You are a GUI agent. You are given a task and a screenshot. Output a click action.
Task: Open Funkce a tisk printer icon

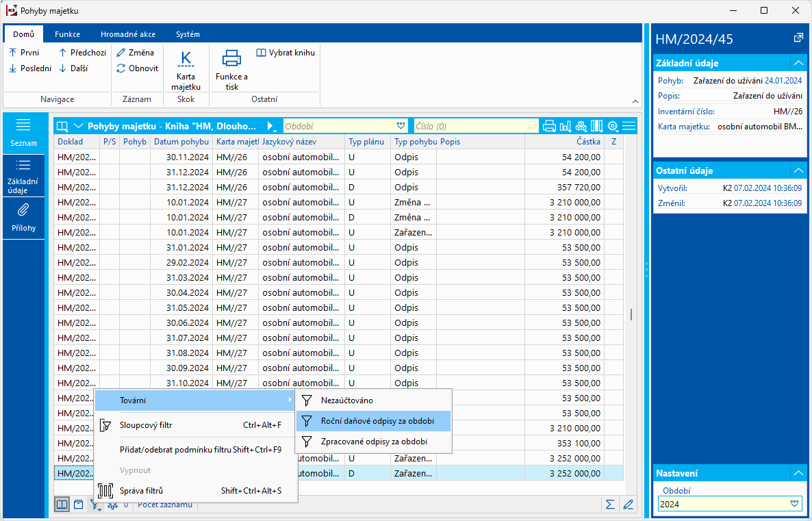pos(231,59)
